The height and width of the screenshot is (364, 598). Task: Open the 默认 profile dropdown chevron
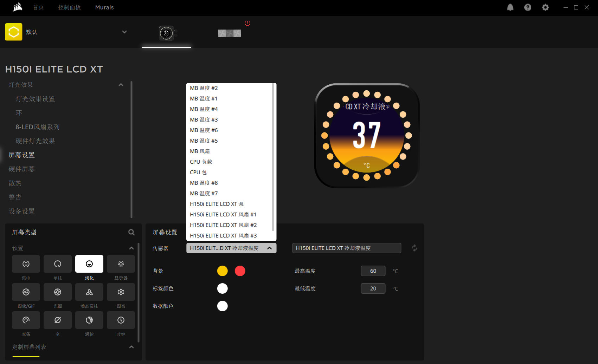click(124, 32)
